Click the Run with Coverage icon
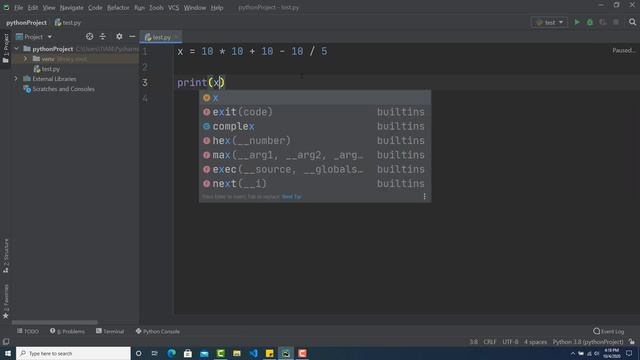 click(603, 22)
